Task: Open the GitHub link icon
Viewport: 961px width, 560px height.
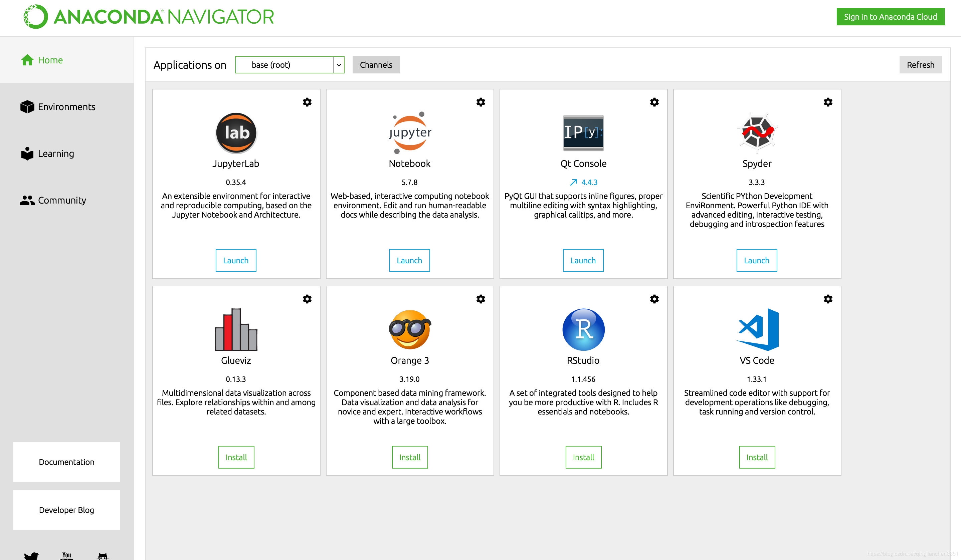Action: click(103, 556)
